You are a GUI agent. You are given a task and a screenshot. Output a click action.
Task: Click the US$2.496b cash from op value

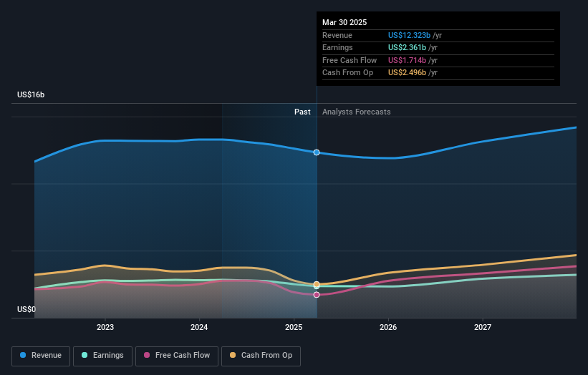tap(407, 73)
